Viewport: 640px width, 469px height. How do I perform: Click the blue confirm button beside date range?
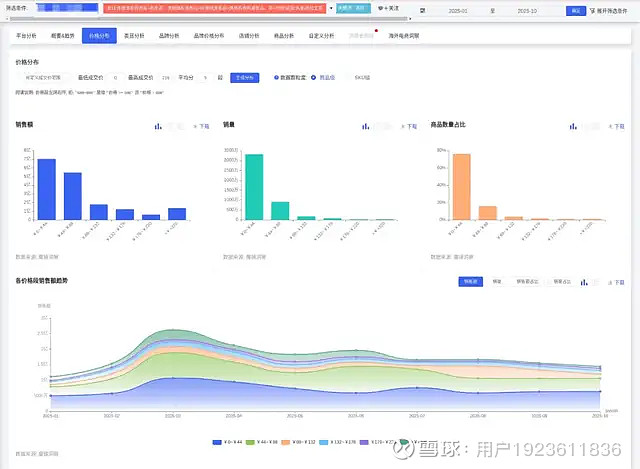click(x=576, y=11)
